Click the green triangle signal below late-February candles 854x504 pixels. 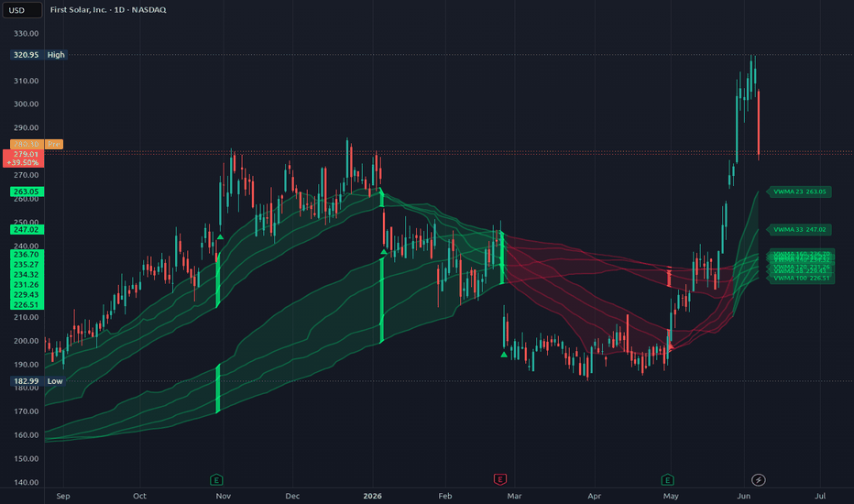[504, 355]
